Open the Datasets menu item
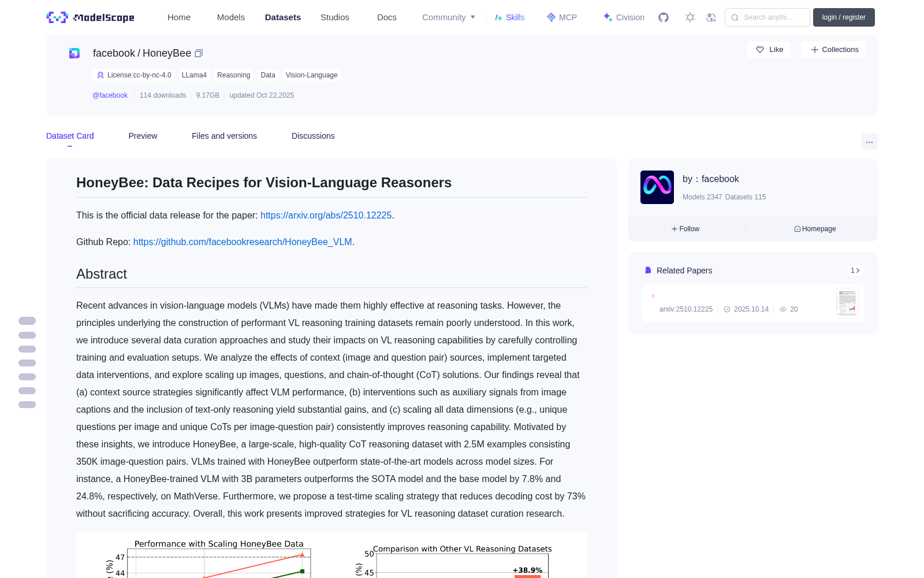Image resolution: width=924 pixels, height=578 pixels. click(x=283, y=17)
